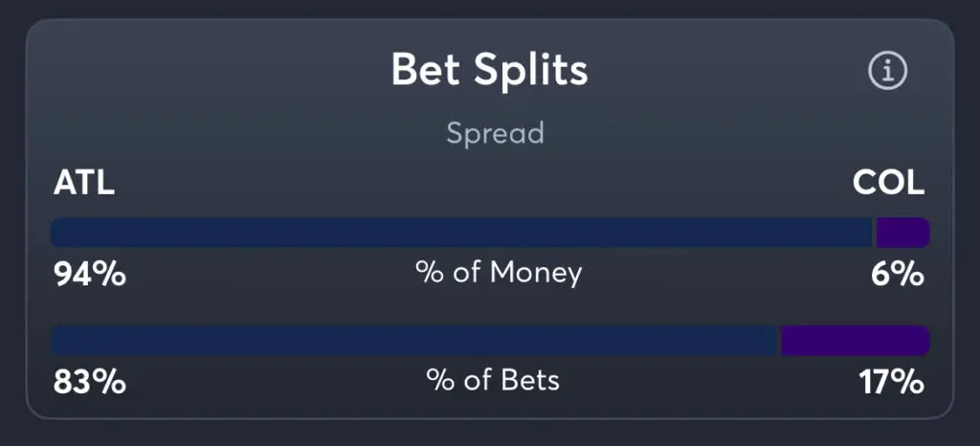Click ATL's blue segment of money bar

pos(460,233)
